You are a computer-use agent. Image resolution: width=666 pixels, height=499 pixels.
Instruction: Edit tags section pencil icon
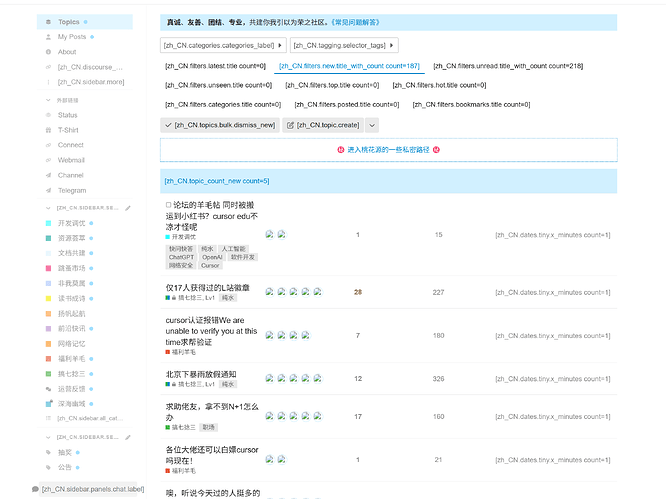tap(128, 437)
